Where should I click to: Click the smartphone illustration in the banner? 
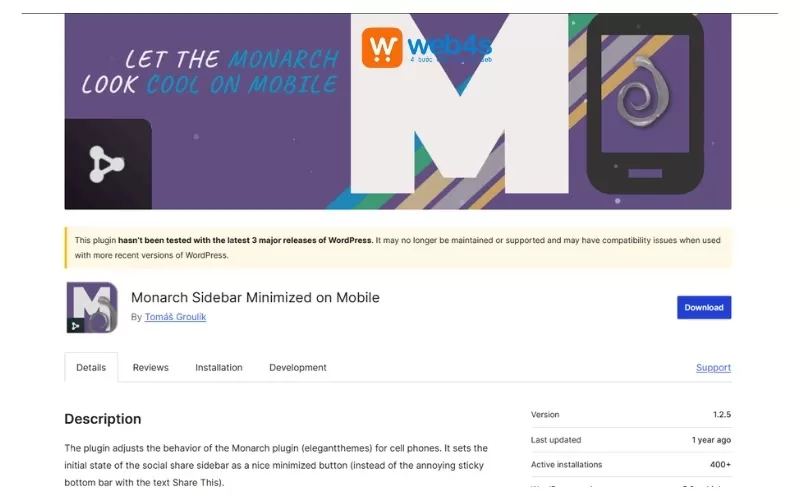tap(645, 104)
